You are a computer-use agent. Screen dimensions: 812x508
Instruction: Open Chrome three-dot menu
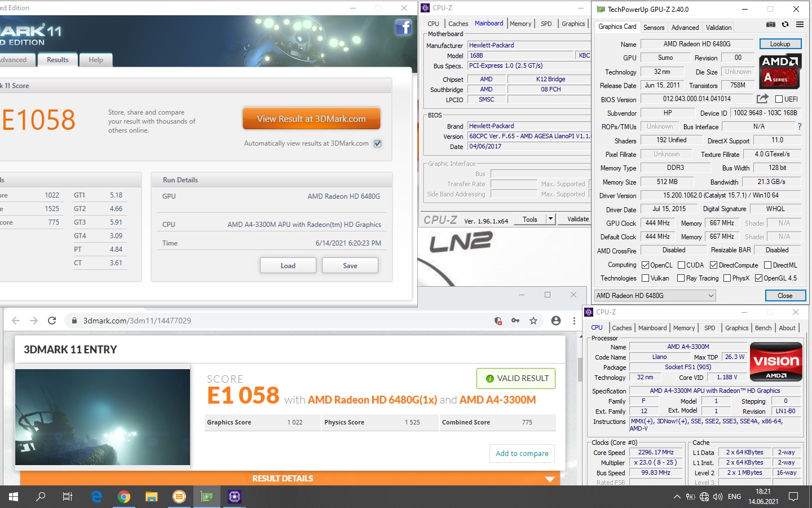click(x=574, y=321)
